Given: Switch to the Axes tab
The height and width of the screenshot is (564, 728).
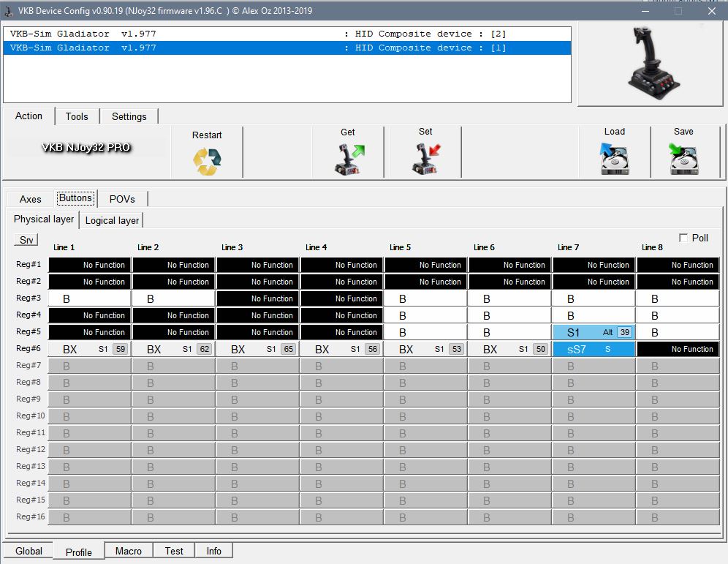Looking at the screenshot, I should tap(30, 199).
